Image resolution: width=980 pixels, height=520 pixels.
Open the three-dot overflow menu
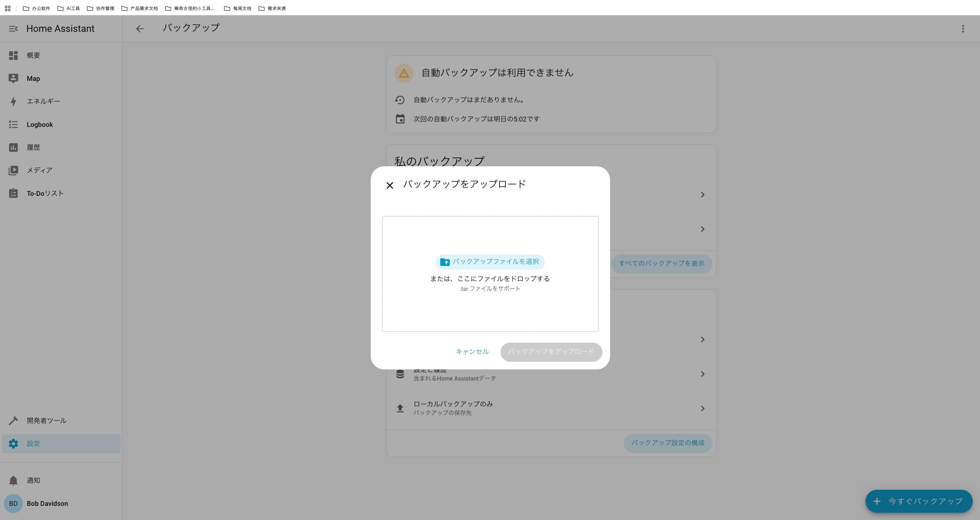coord(963,29)
